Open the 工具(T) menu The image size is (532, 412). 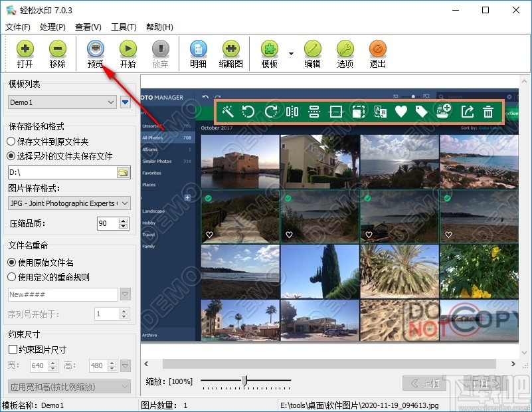click(x=124, y=27)
